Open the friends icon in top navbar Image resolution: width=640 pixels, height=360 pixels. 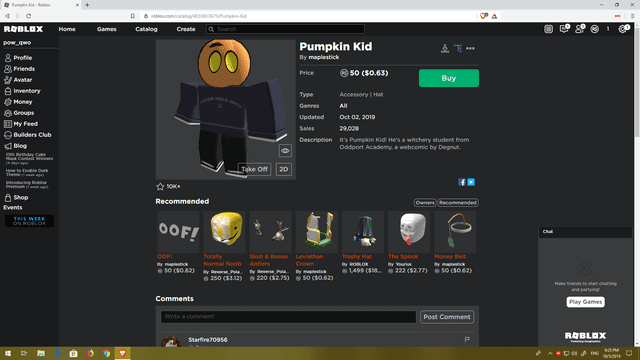(x=579, y=29)
